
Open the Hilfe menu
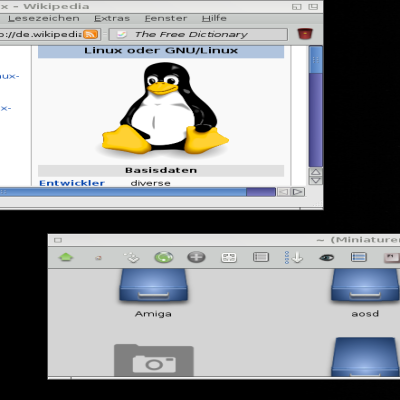pos(214,18)
